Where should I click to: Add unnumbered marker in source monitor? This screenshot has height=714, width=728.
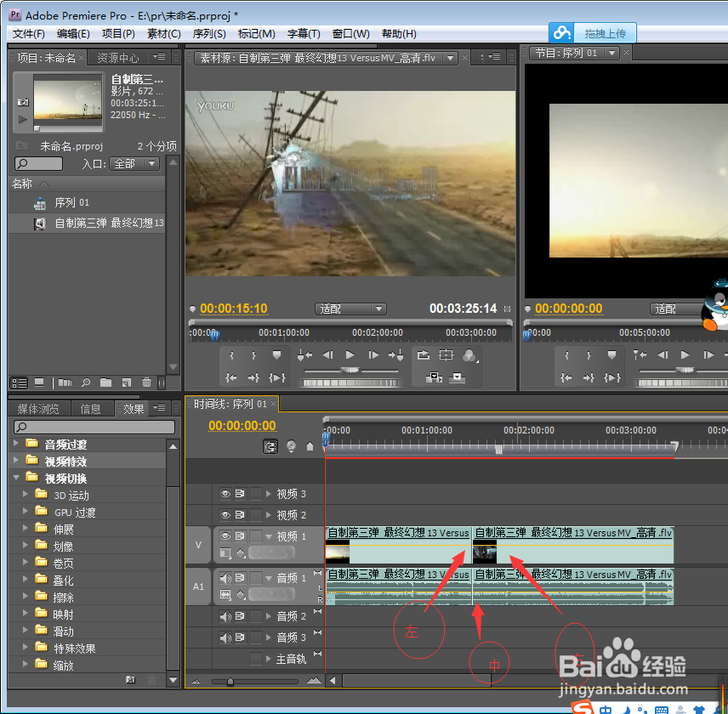coord(276,355)
